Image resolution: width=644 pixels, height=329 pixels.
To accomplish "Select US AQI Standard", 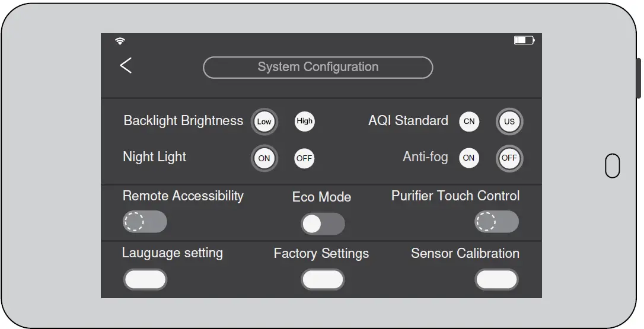I will [509, 122].
